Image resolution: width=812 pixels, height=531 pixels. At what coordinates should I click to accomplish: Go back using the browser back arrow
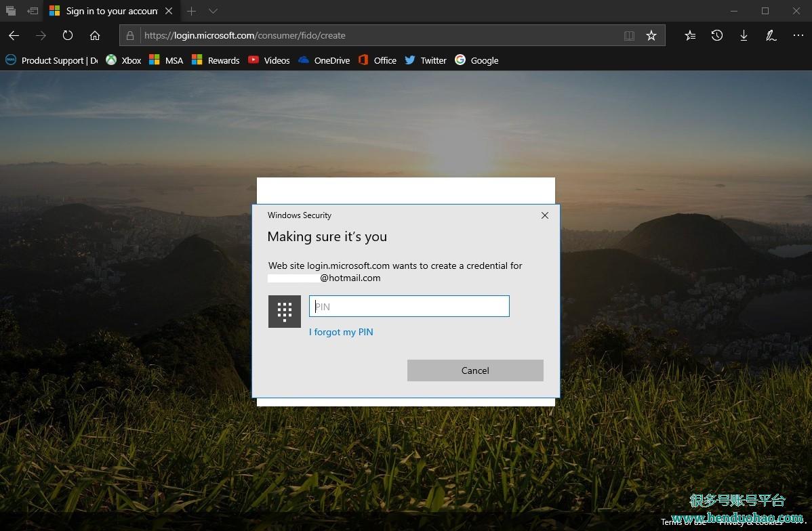coord(14,36)
